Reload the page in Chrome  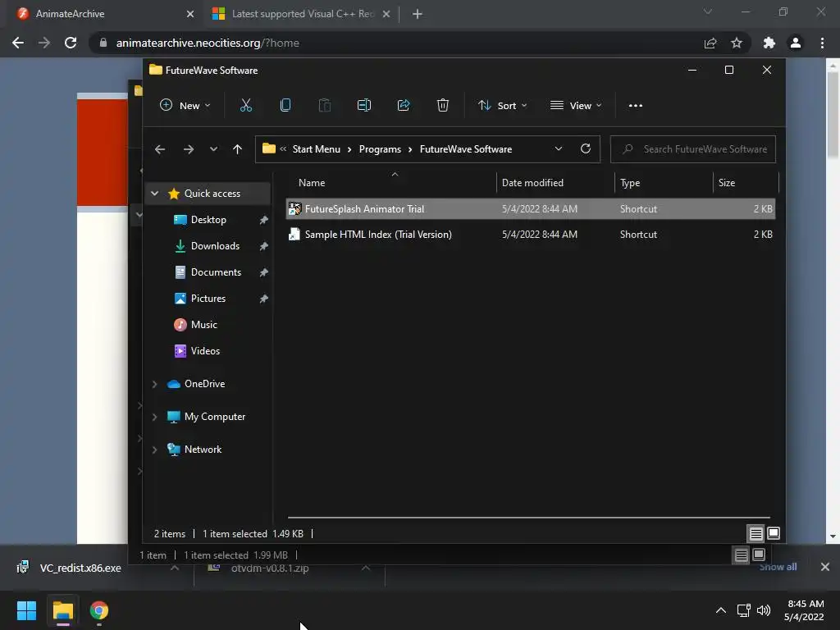click(x=71, y=43)
